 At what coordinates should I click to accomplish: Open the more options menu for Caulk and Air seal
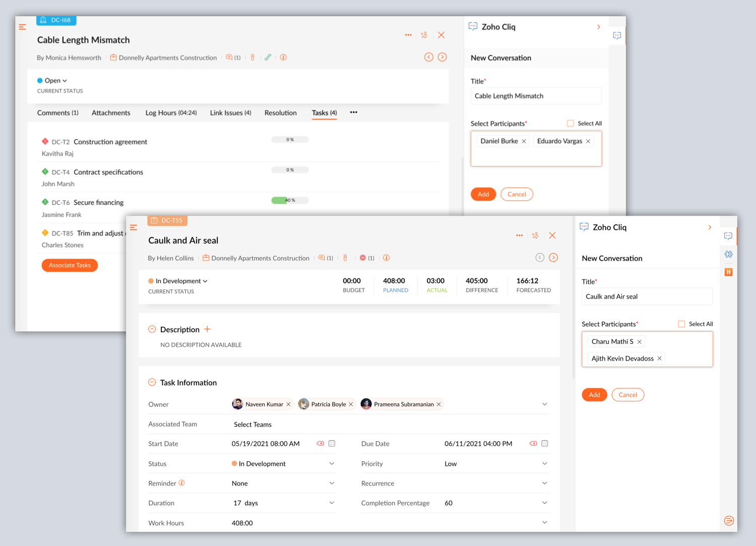(x=519, y=235)
